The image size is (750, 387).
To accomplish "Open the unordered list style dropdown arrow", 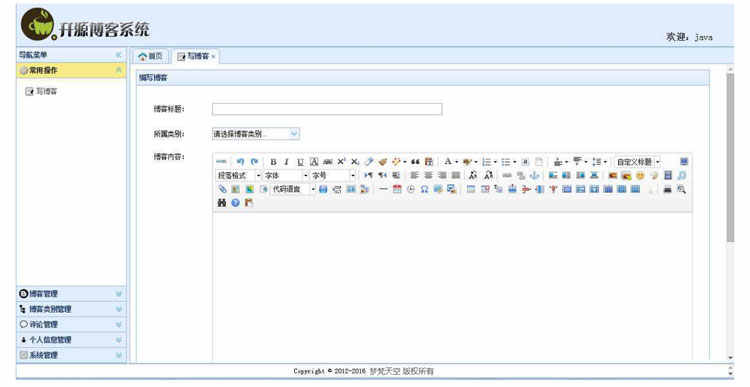I will [x=514, y=162].
